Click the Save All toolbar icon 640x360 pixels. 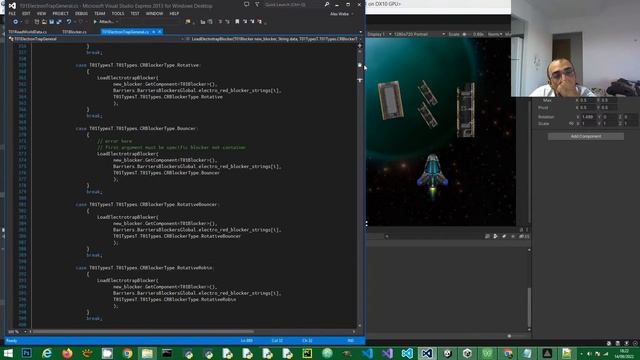[59, 22]
